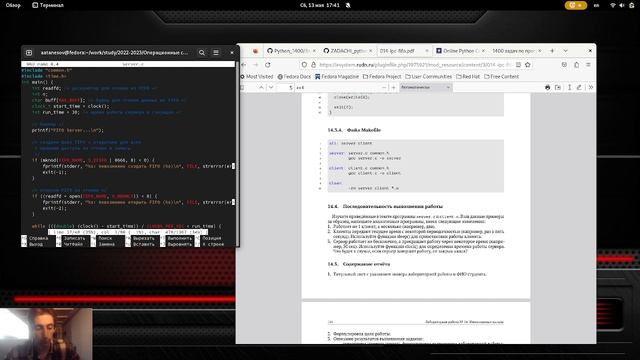Close the 014-ipc-fifo.pdf tab
The height and width of the screenshot is (360, 640).
pyautogui.click(x=427, y=51)
